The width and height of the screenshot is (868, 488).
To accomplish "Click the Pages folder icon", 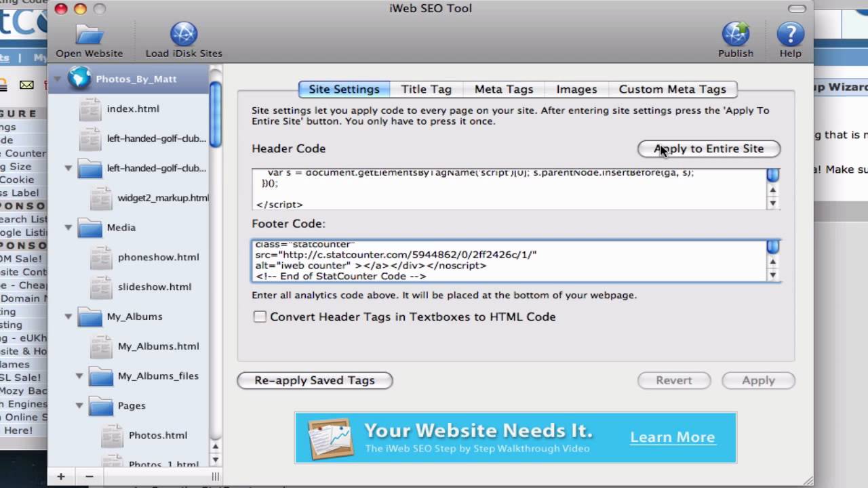I will [101, 405].
